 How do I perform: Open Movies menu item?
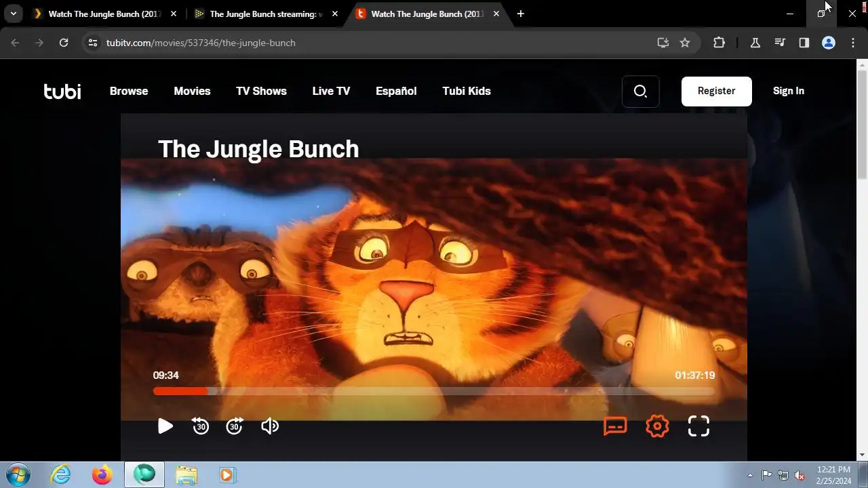[192, 91]
